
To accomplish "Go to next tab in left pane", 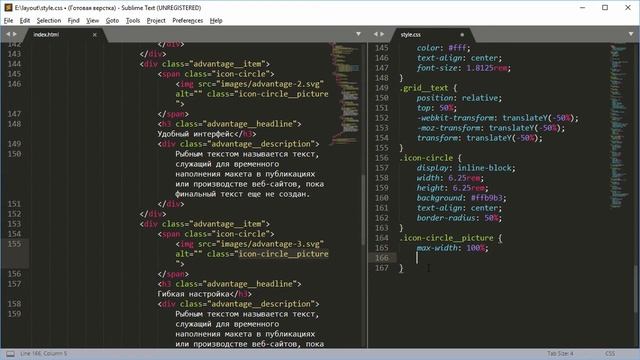I will point(15,34).
